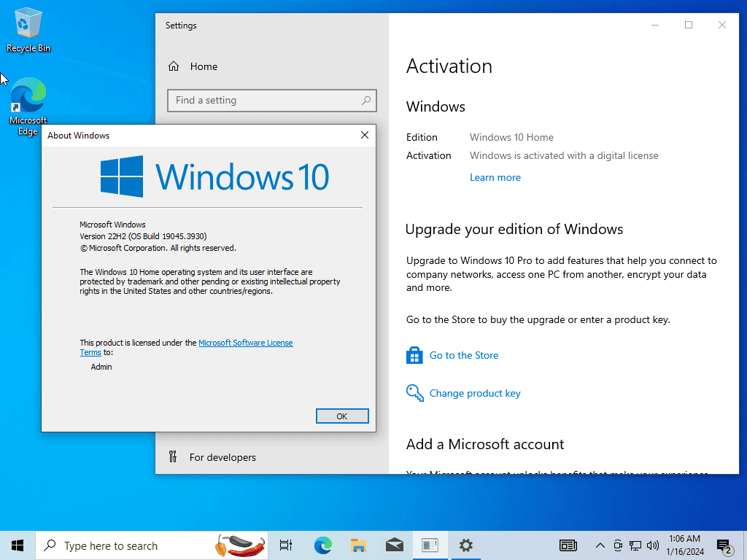The height and width of the screenshot is (560, 747).
Task: Switch to the About Windows taskbar item
Action: (x=430, y=545)
